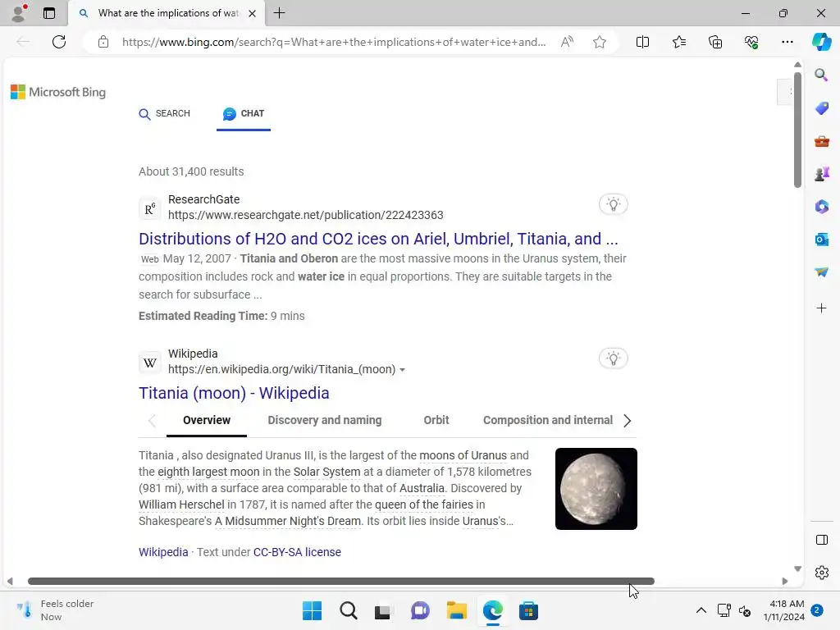The image size is (840, 630).
Task: Open the weather widget Feels colder
Action: 55,610
